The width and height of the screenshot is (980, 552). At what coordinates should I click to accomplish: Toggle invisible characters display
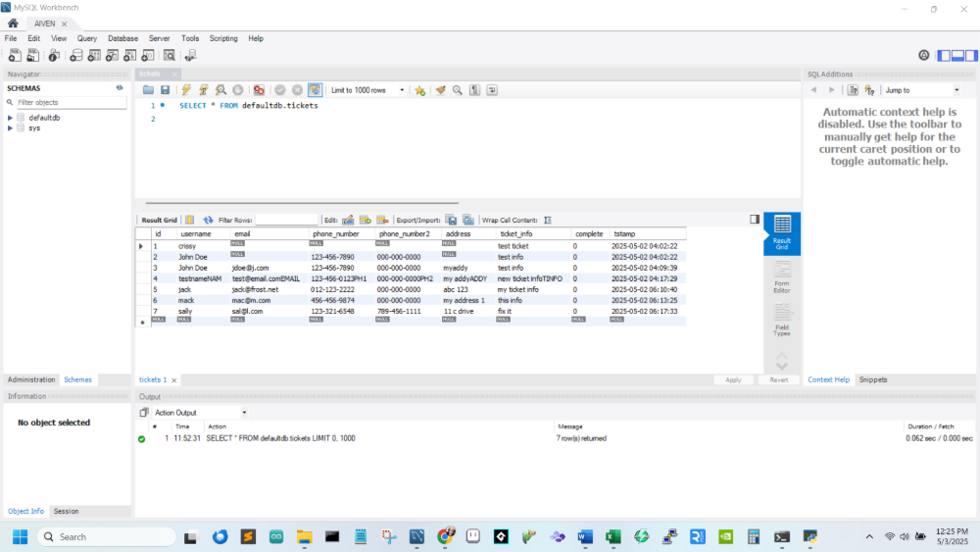[x=475, y=90]
